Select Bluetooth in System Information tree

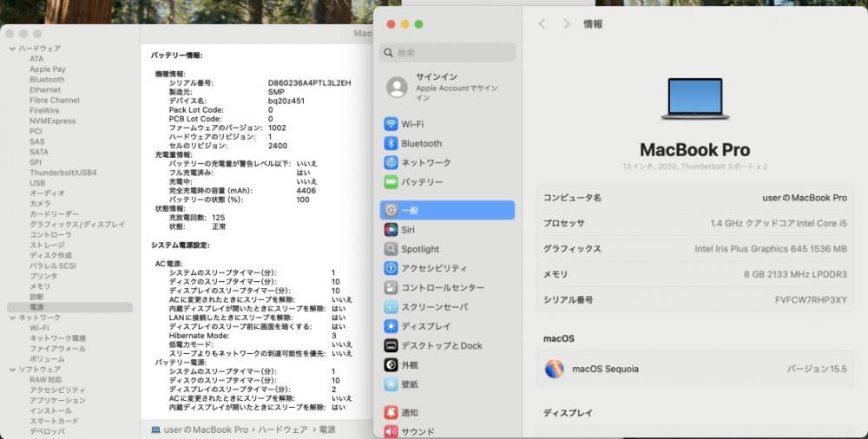[47, 80]
